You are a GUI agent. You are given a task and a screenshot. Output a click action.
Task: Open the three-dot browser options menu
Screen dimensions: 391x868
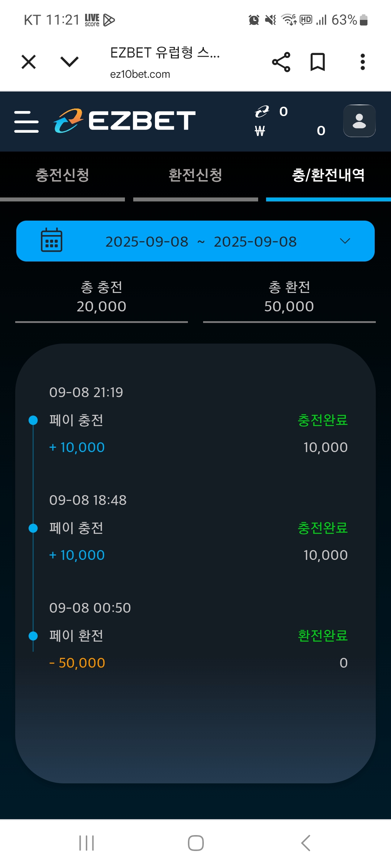point(362,62)
